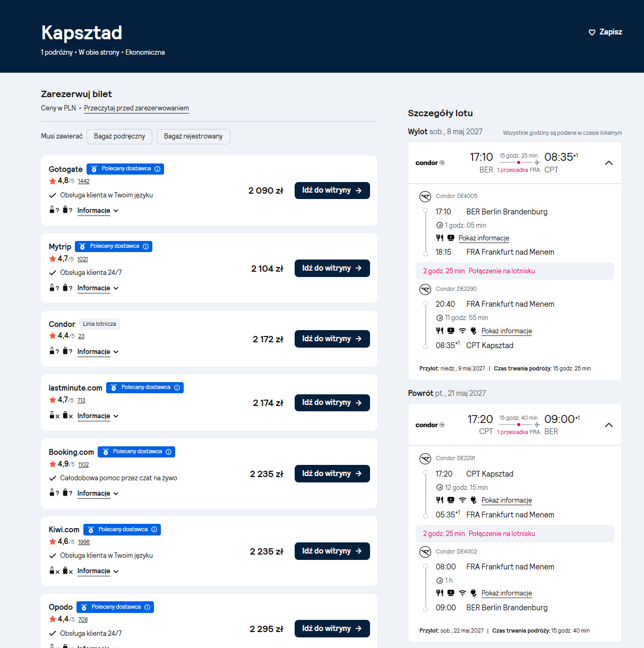
Task: Click outbound 1 przesiadka FRA label
Action: 518,170
